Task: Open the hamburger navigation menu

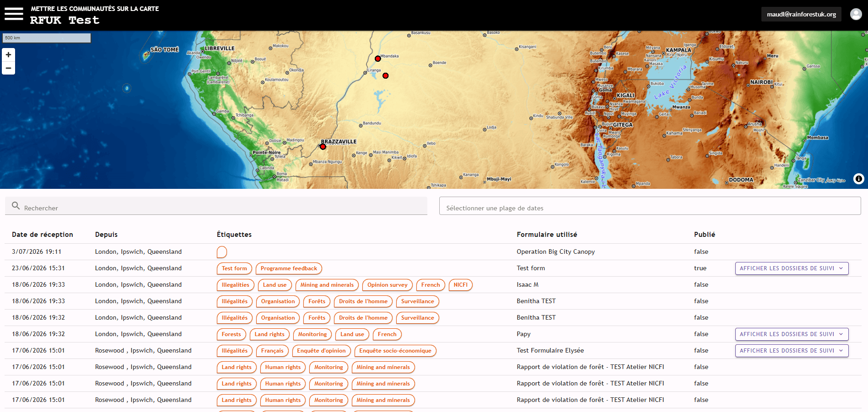Action: click(x=14, y=14)
